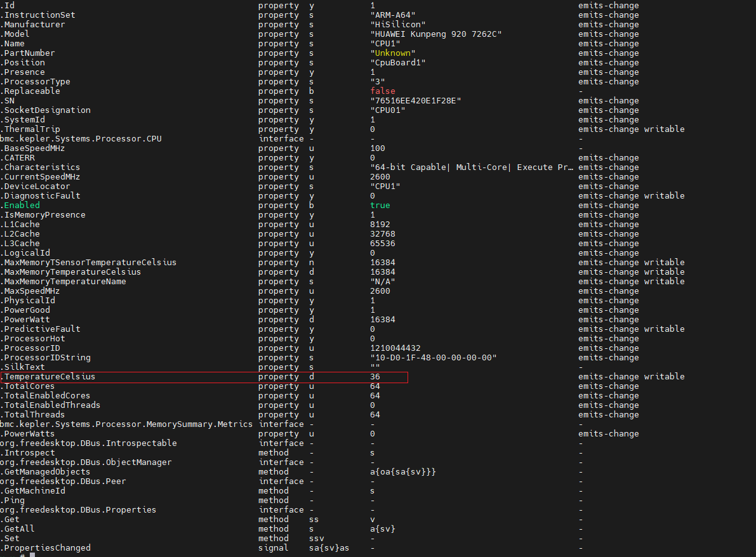Click the green .Enabled property name
756x557 pixels.
coord(21,206)
